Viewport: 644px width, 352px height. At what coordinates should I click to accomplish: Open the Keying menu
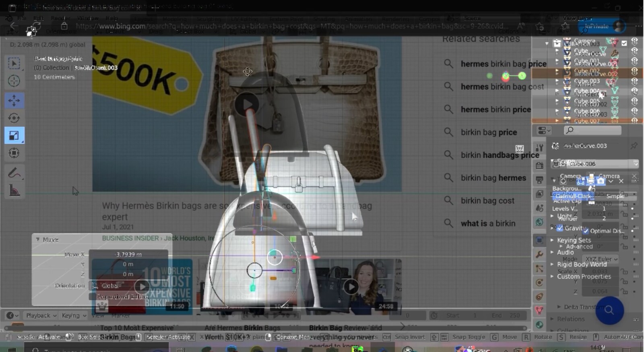click(x=74, y=315)
